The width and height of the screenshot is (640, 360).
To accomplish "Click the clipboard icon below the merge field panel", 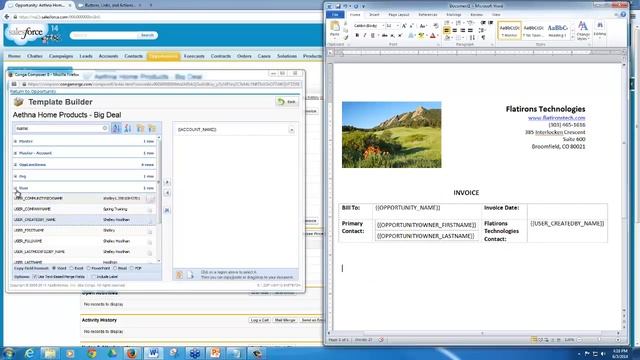I will pos(179,275).
